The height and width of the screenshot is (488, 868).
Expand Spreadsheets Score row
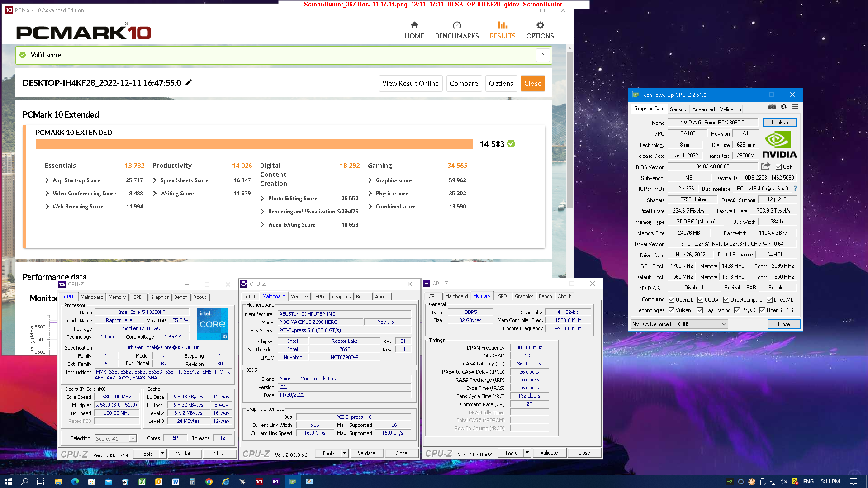(x=155, y=180)
